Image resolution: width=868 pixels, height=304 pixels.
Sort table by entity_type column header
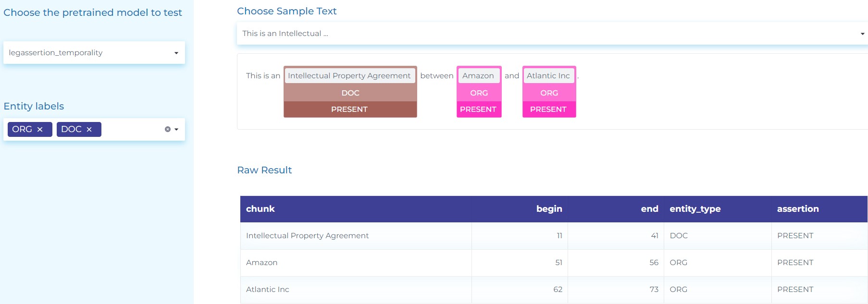tap(695, 209)
